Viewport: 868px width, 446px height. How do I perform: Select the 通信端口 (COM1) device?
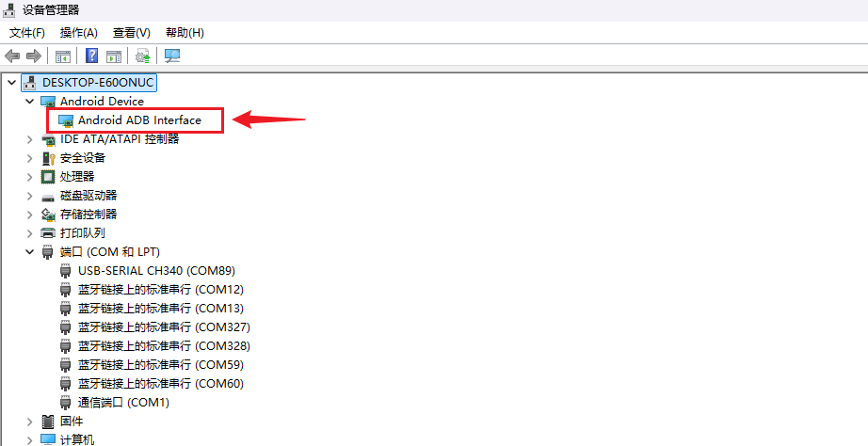(x=122, y=403)
